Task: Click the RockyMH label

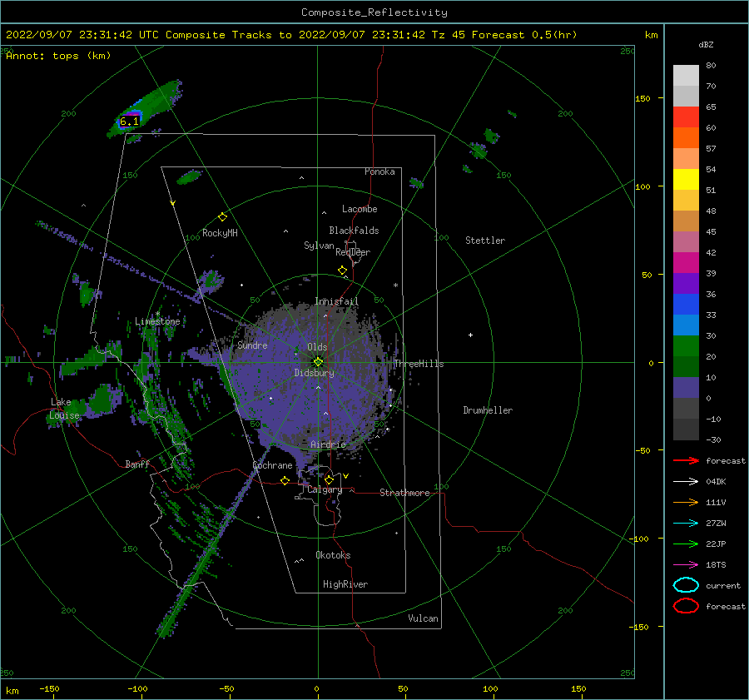Action: [x=220, y=233]
